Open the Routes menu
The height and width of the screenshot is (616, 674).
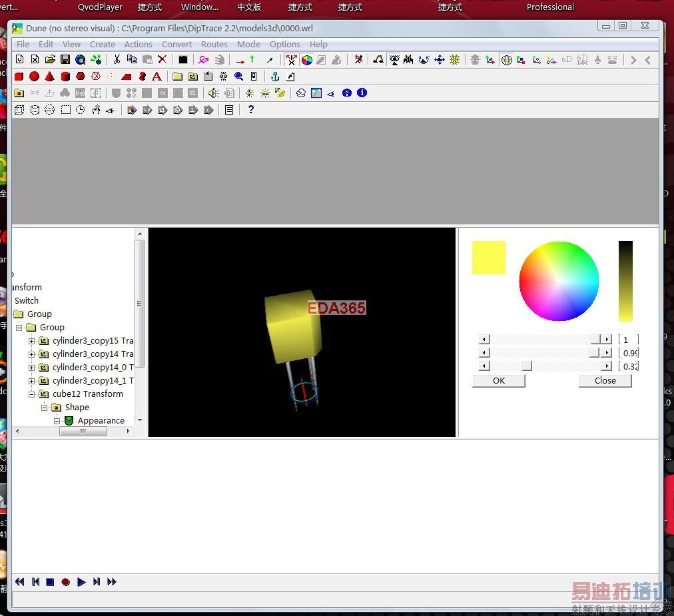[214, 44]
